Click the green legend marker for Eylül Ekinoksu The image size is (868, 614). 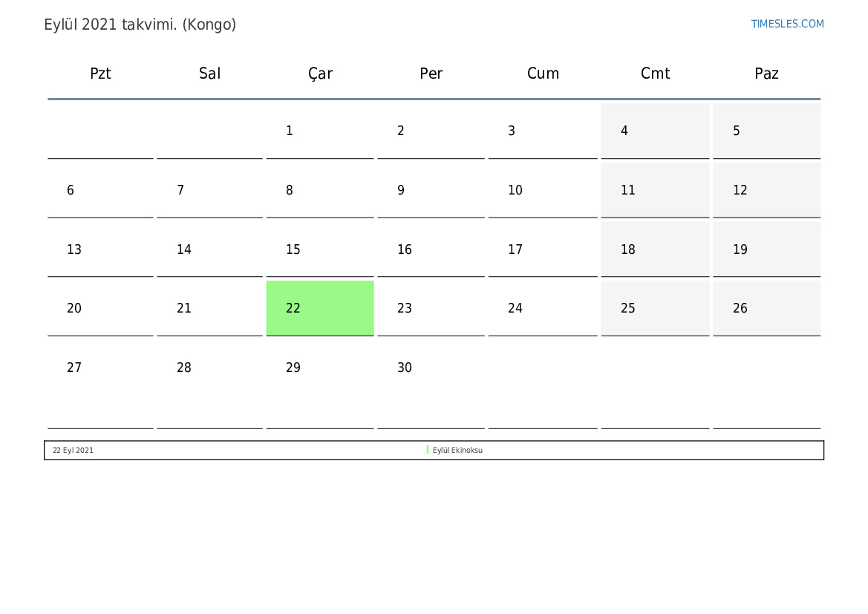point(428,450)
